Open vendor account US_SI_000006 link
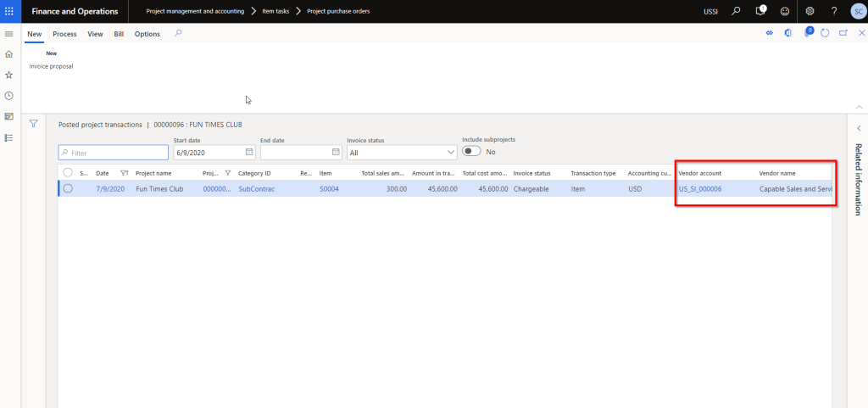This screenshot has width=868, height=408. click(x=700, y=188)
